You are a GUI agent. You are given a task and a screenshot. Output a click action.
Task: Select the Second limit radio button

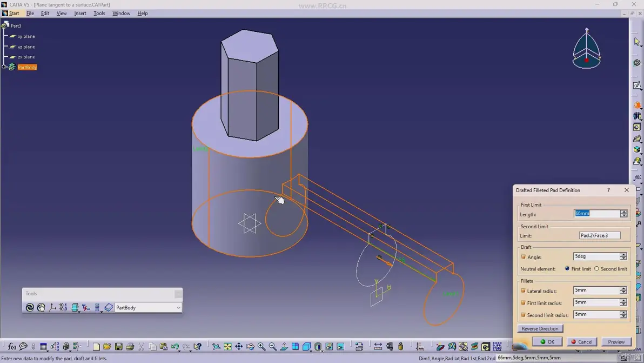coord(597,268)
